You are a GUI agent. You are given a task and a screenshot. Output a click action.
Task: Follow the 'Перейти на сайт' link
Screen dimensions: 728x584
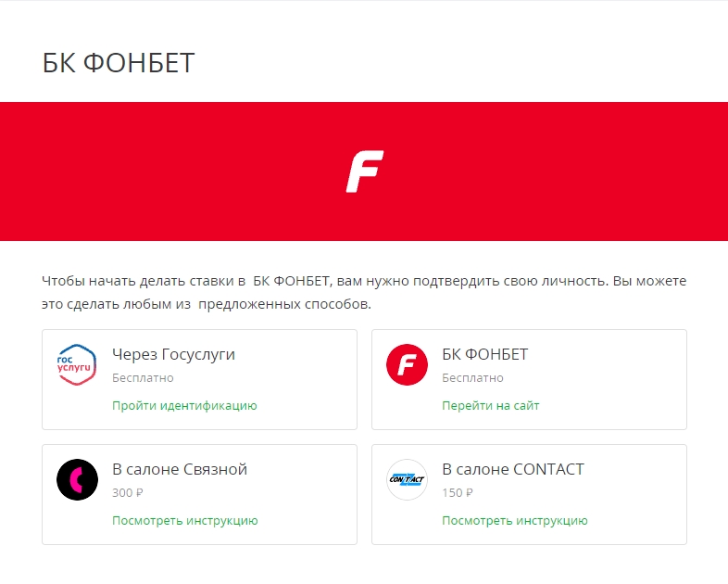tap(490, 405)
